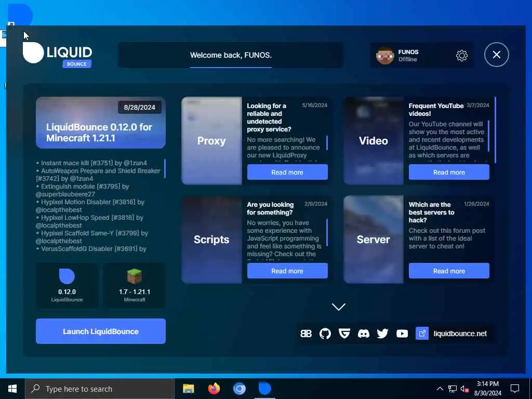Image resolution: width=532 pixels, height=399 pixels.
Task: Click the Minecraft grass block icon
Action: point(135,276)
